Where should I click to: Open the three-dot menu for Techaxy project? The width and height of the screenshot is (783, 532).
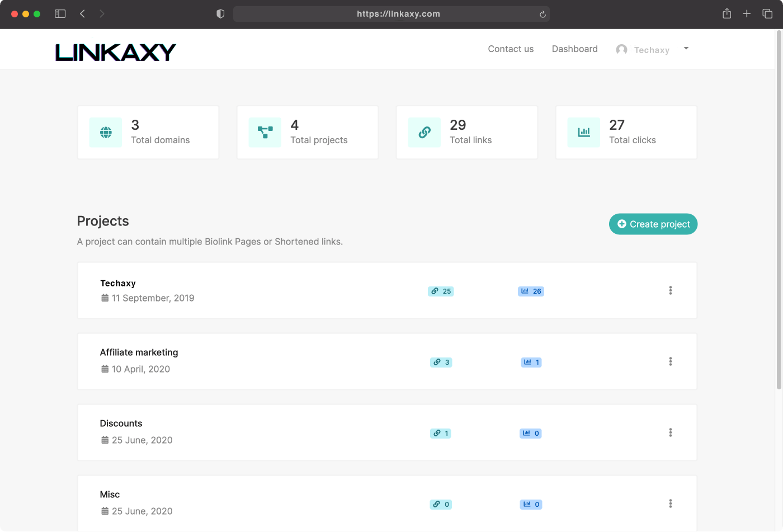(x=670, y=290)
